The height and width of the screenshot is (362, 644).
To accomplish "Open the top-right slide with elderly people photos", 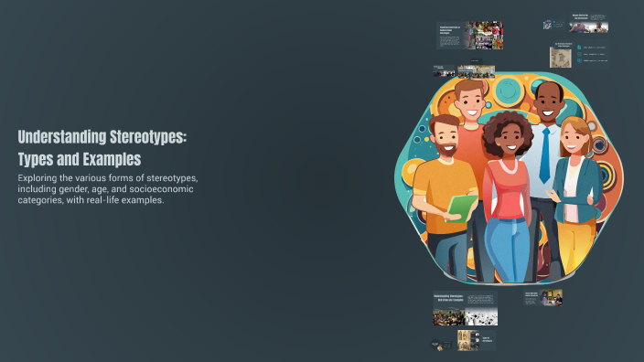I will (588, 23).
